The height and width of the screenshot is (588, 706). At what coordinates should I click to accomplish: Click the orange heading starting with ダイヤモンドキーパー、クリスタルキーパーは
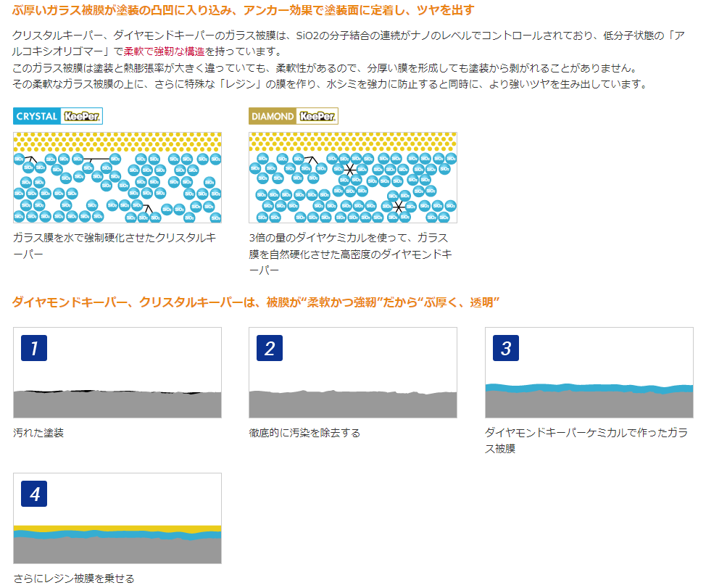257,302
